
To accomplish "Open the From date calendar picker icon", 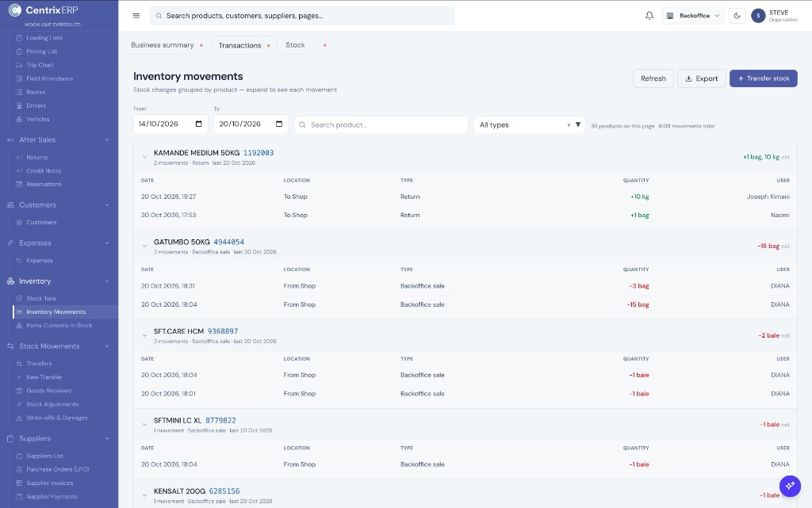I will (199, 124).
